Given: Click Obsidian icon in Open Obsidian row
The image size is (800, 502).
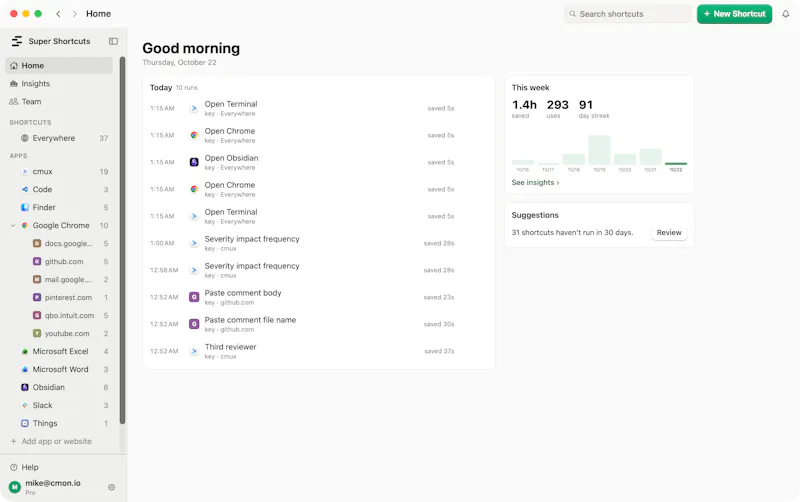Looking at the screenshot, I should 194,162.
